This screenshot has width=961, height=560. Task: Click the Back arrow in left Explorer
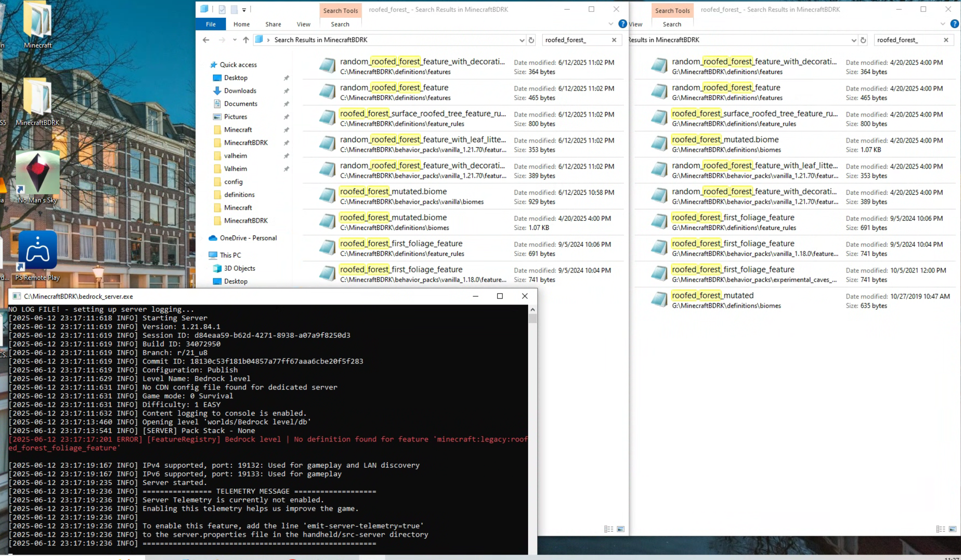click(206, 40)
